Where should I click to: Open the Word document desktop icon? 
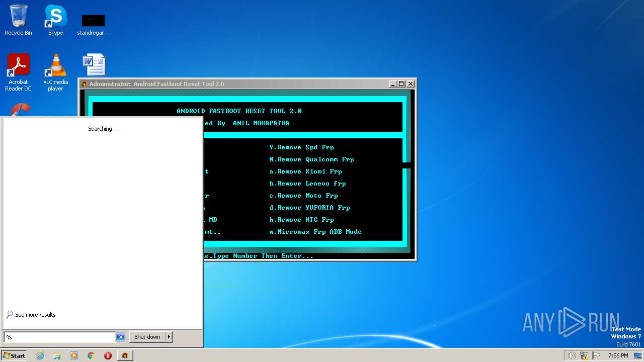click(94, 65)
